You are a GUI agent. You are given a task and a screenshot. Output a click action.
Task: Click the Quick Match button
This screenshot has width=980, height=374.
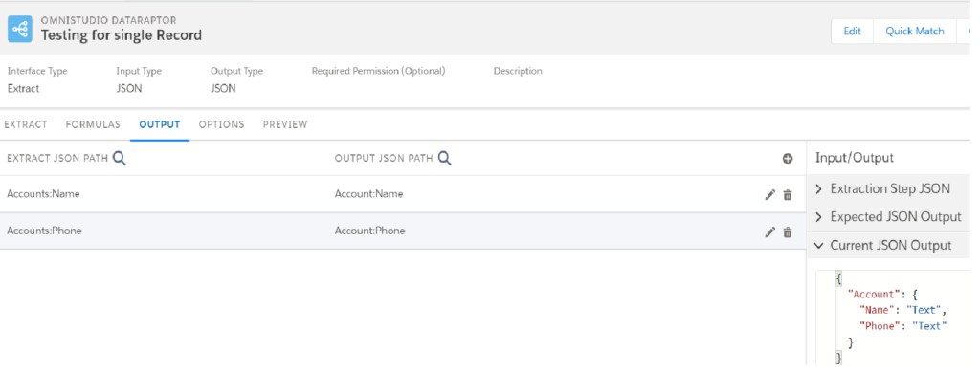[x=914, y=32]
